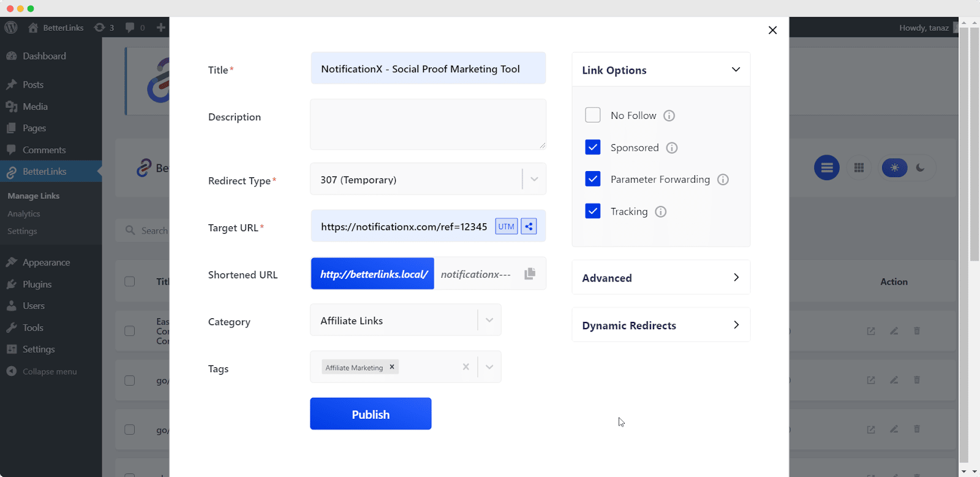This screenshot has height=477, width=980.
Task: Copy the shortened URL with the copy icon
Action: point(530,273)
